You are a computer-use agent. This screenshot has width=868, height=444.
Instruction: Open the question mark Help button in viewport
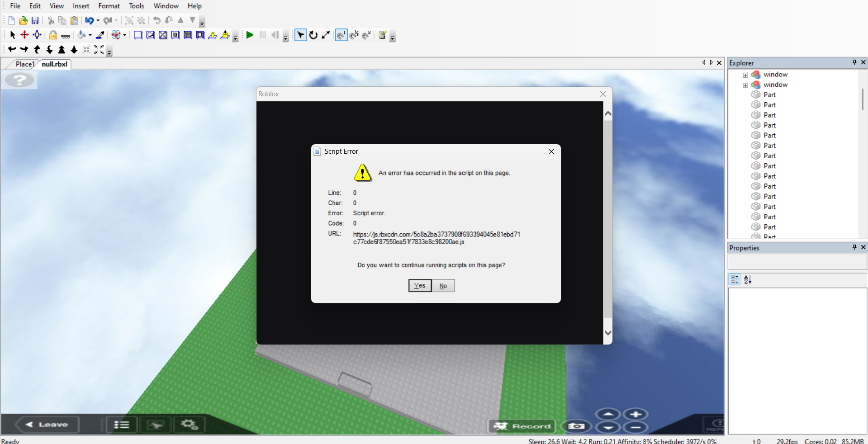[19, 80]
